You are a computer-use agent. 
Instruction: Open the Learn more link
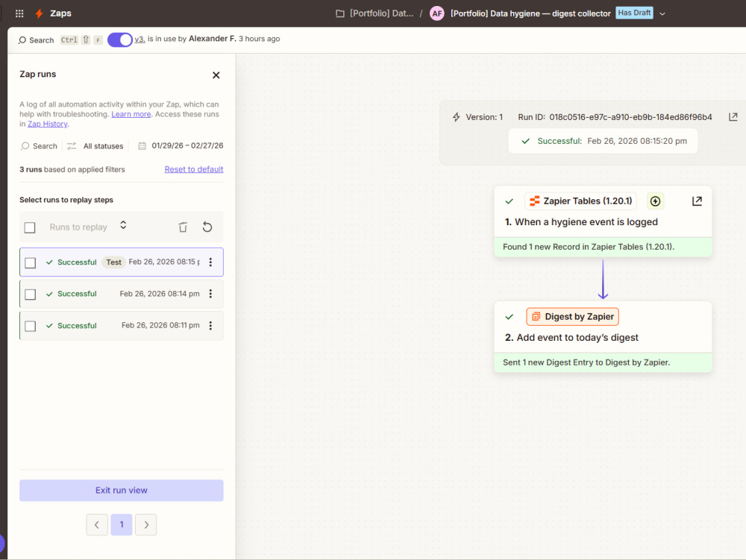[131, 114]
